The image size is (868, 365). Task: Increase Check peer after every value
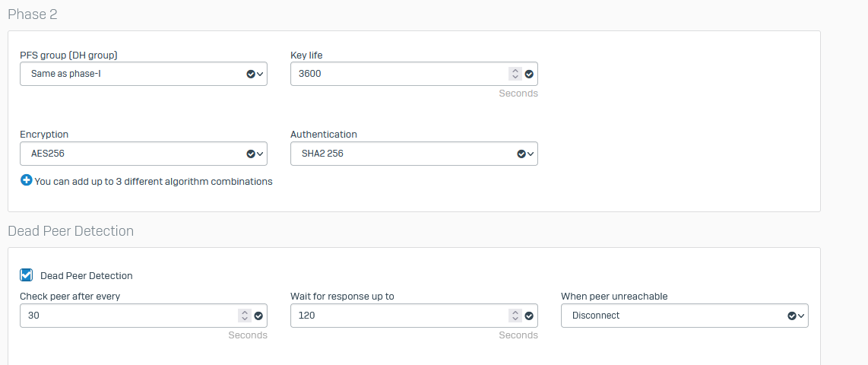245,313
